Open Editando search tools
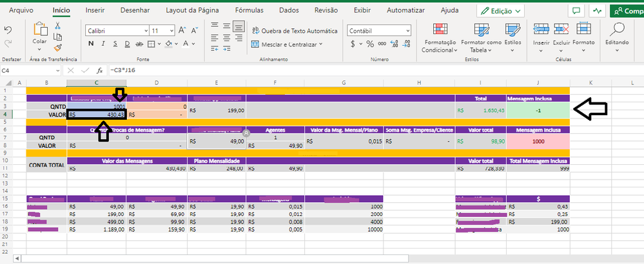The height and width of the screenshot is (264, 644). point(617,38)
